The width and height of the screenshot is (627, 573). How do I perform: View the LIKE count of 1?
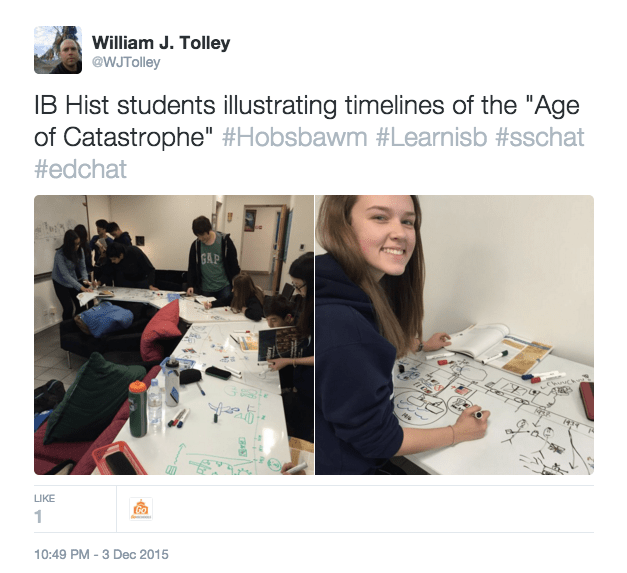(x=38, y=517)
